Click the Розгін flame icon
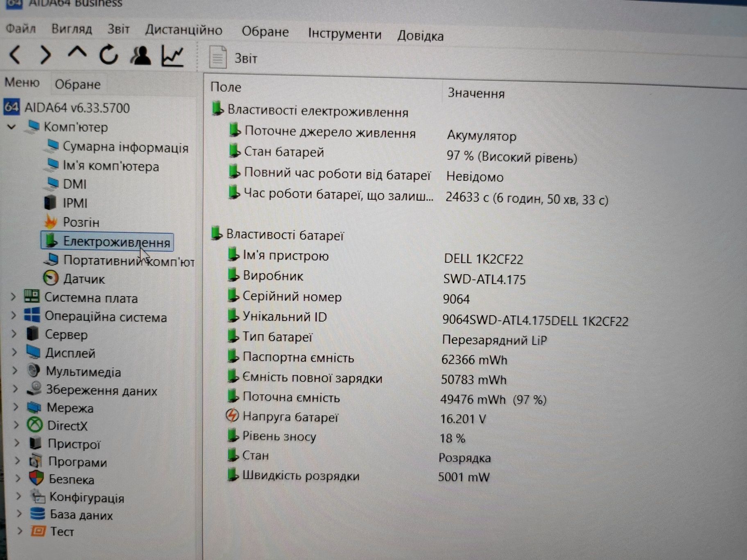This screenshot has width=747, height=560. [51, 221]
